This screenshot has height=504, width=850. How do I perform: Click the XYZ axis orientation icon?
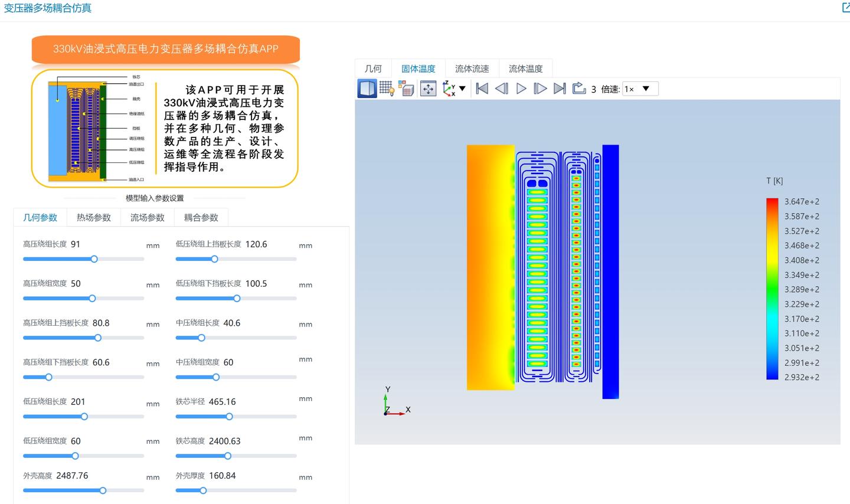pos(449,89)
